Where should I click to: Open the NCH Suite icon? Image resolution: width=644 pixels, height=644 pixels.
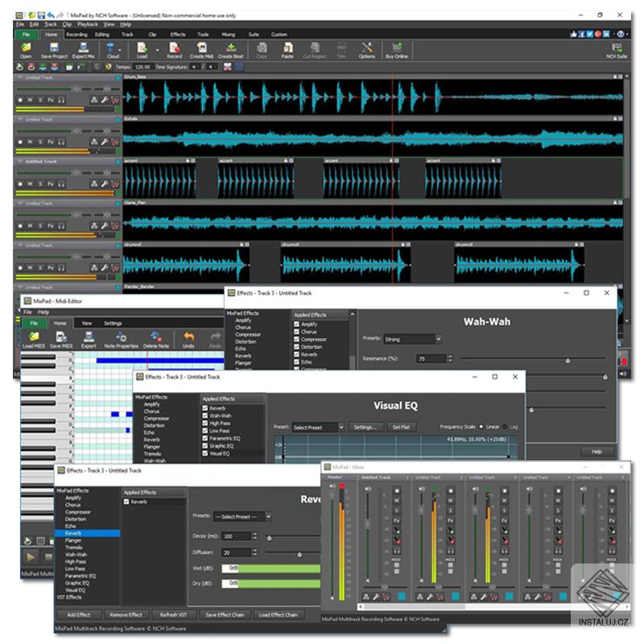[617, 49]
